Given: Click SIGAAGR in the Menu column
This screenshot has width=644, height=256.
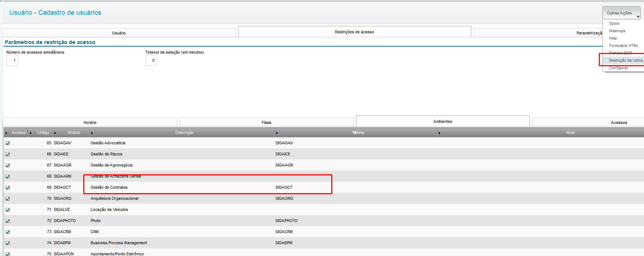Looking at the screenshot, I should pos(284,165).
